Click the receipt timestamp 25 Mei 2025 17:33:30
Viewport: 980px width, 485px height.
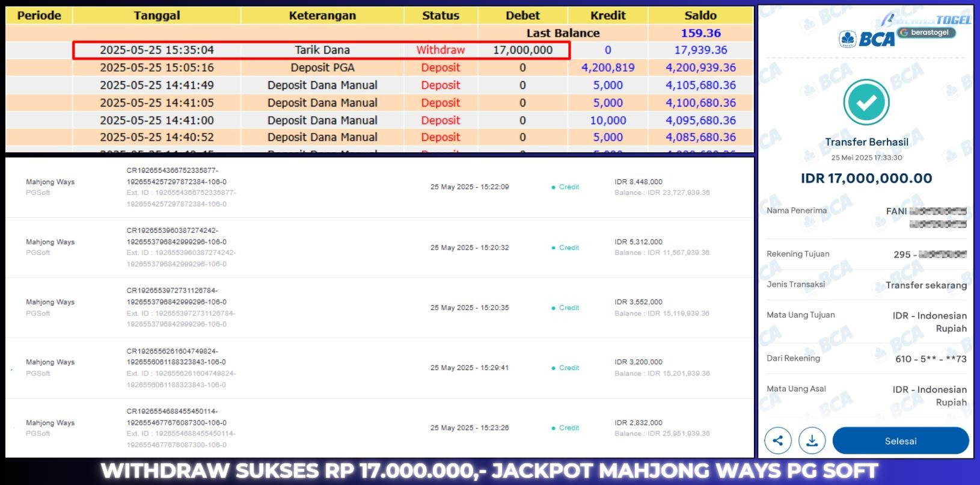coord(866,158)
